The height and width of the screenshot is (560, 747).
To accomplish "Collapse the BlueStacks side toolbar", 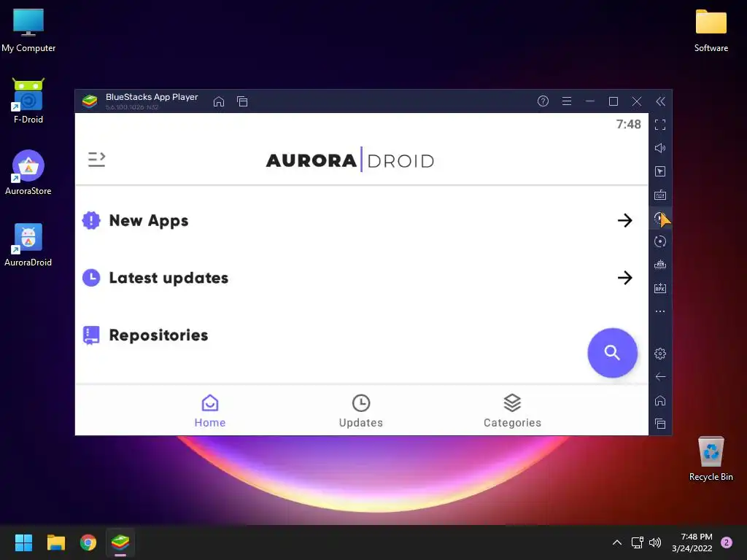I will (660, 101).
